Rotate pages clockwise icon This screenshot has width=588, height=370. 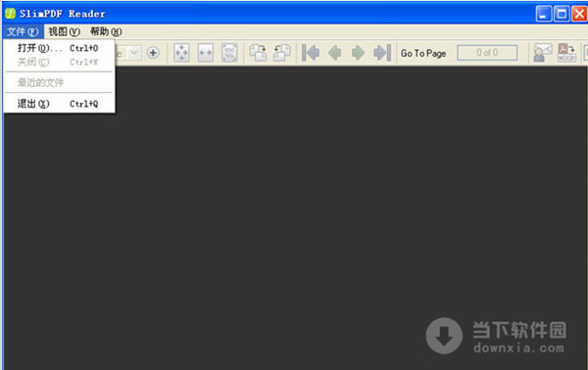coord(258,53)
